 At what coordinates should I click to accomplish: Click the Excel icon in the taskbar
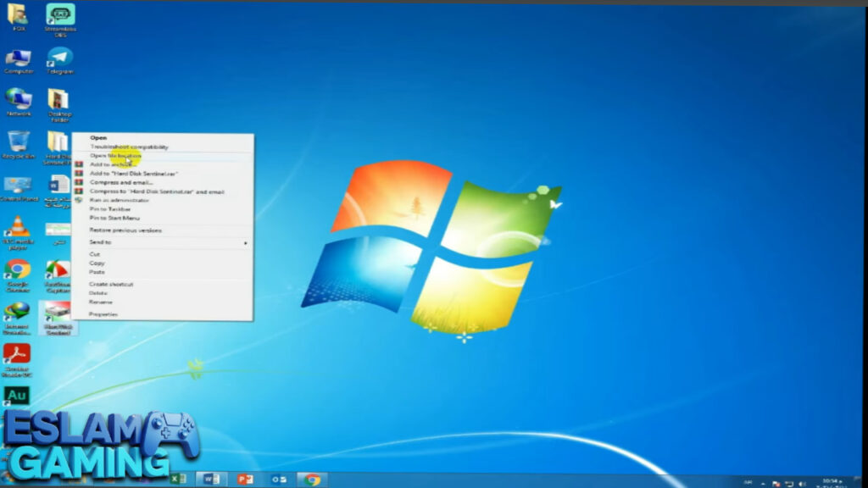(x=178, y=480)
